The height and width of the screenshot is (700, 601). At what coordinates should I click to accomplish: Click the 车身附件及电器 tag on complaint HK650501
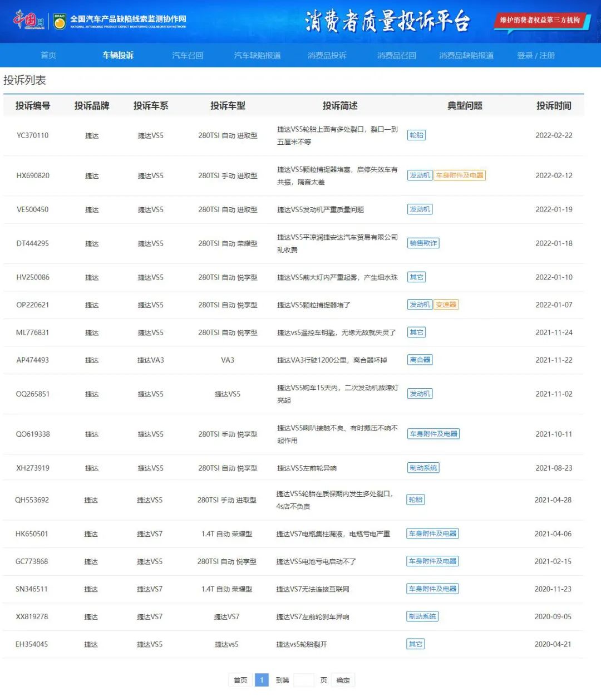(x=433, y=533)
